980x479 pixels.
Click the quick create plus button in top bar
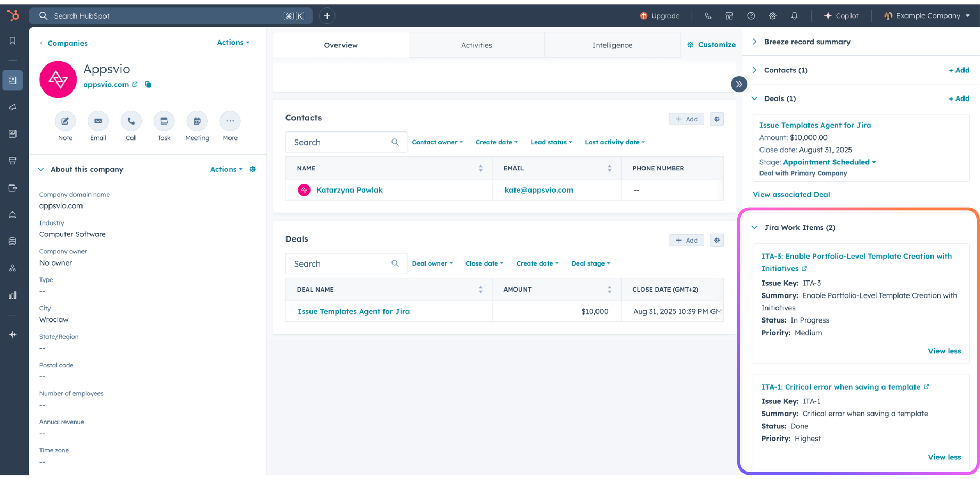click(327, 16)
